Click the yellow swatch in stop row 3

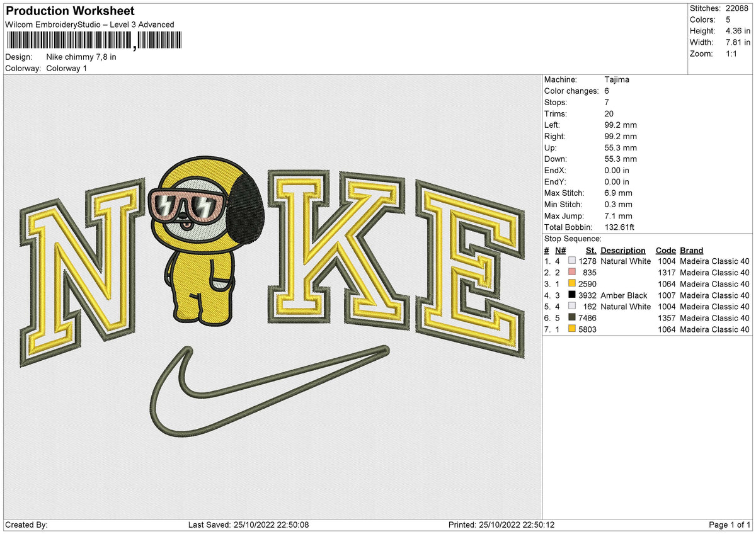(x=571, y=284)
